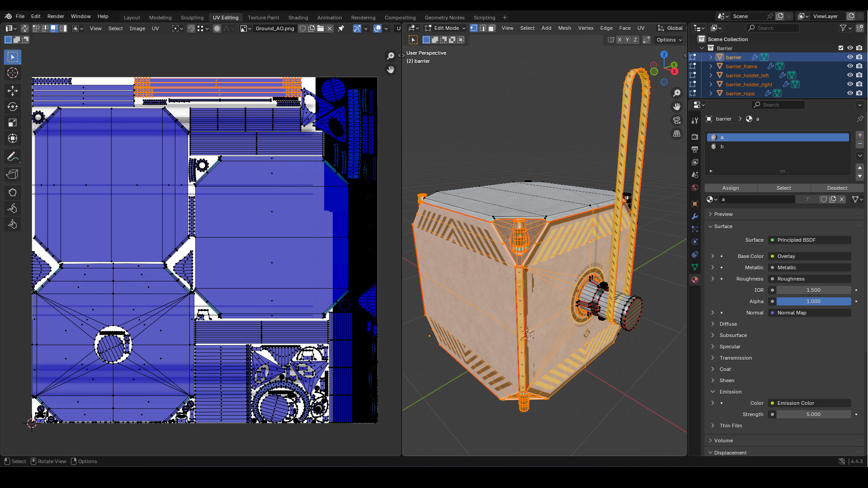Open the viewport Options dropdown
Screen dimensions: 868x488
(669, 40)
